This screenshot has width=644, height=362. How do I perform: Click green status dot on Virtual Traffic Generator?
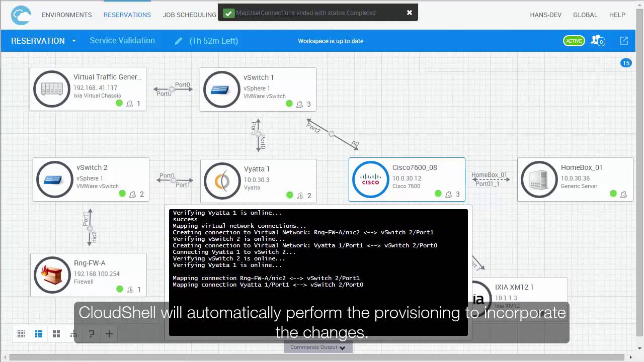119,104
